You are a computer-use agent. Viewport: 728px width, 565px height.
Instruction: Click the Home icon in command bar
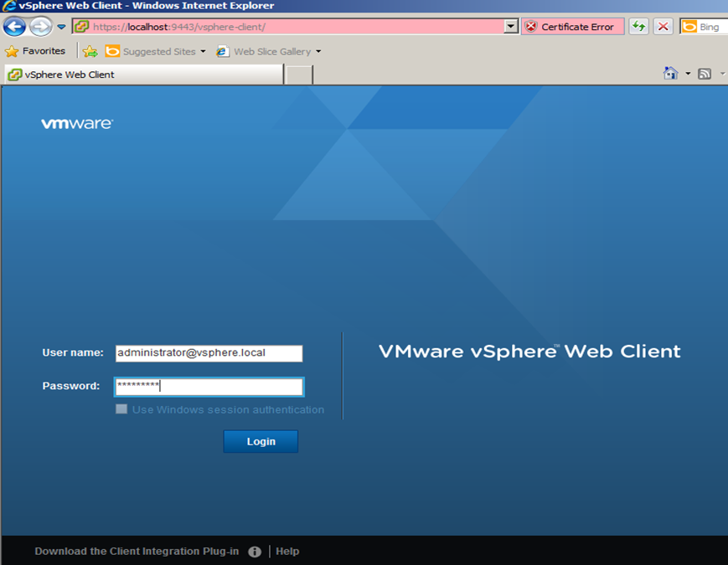click(x=670, y=74)
